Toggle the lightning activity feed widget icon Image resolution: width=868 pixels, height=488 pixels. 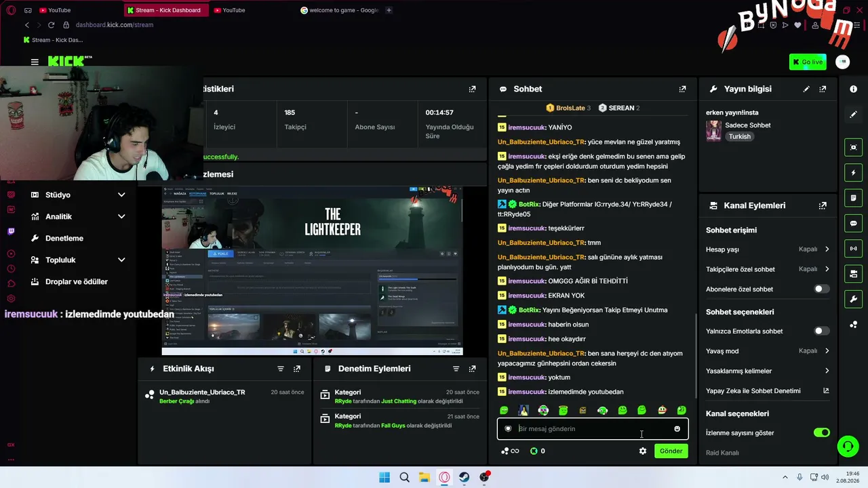(x=853, y=173)
